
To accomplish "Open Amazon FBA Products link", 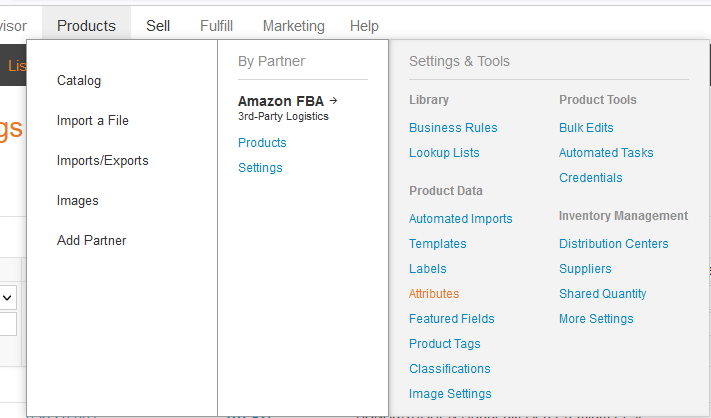I will point(262,143).
